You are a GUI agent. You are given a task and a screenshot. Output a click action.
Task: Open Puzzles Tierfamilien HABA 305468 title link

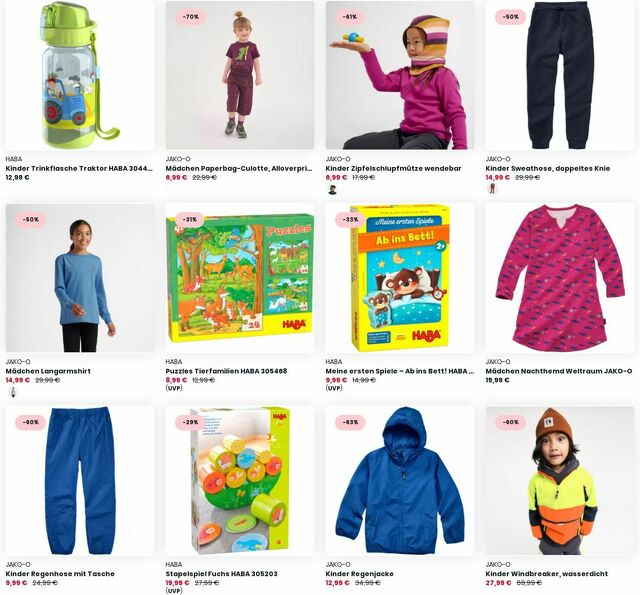click(227, 371)
